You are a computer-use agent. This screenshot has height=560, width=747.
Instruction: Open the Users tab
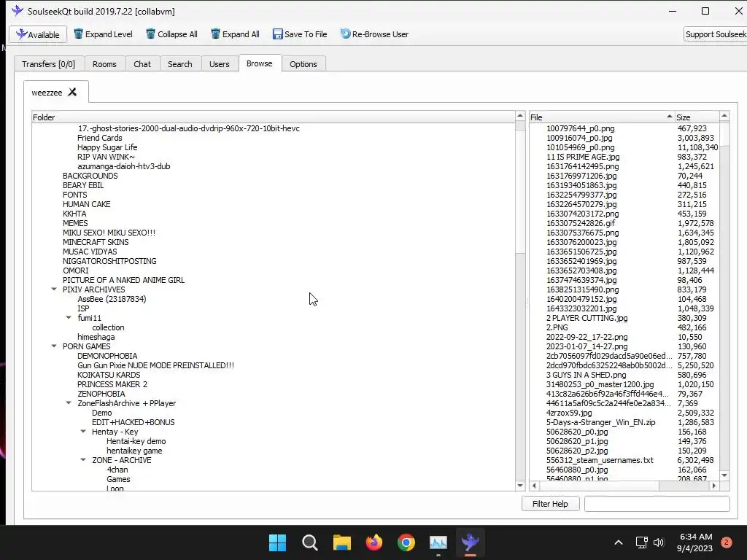219,64
